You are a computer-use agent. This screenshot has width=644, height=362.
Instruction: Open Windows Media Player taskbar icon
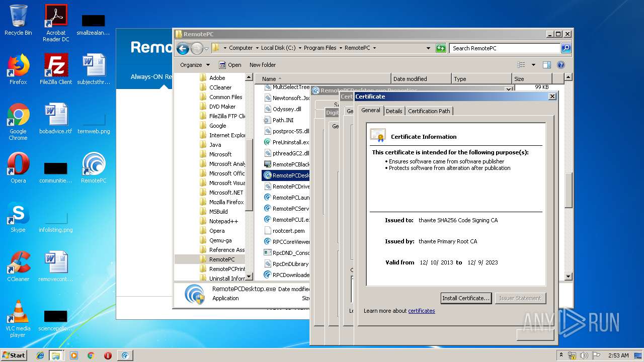(74, 355)
